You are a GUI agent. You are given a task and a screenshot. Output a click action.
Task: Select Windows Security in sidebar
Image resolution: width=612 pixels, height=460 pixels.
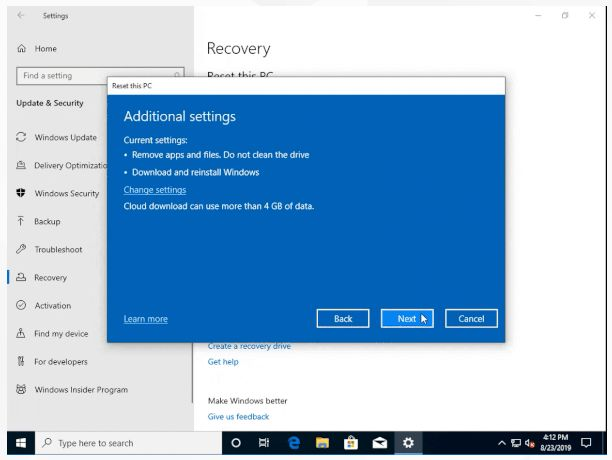coord(67,194)
